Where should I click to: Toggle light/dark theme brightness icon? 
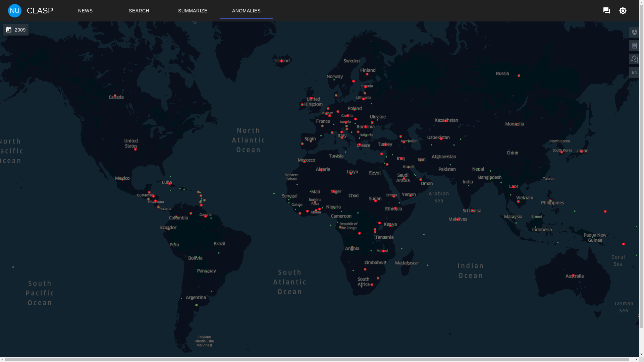[623, 11]
